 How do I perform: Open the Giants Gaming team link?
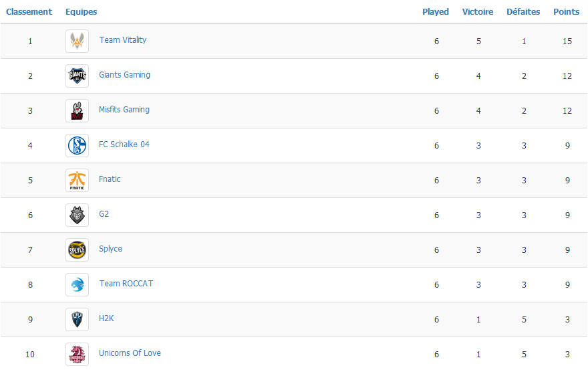(124, 75)
